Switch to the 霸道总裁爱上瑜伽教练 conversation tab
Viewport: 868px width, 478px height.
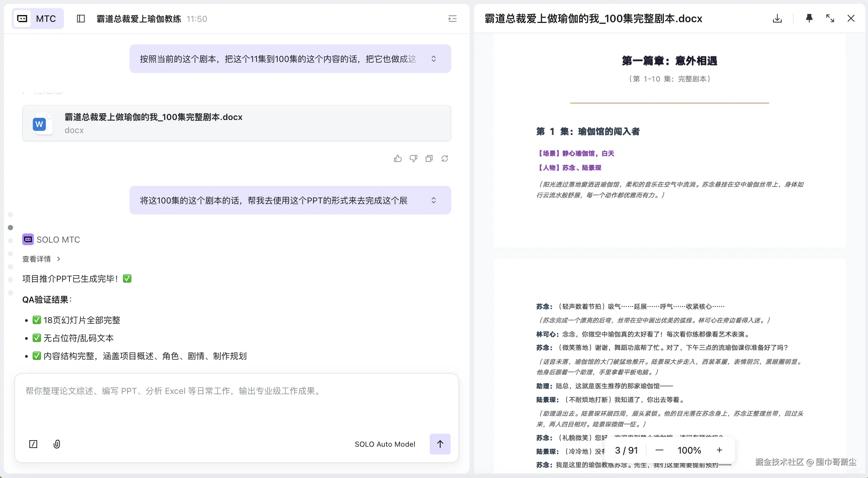point(138,19)
